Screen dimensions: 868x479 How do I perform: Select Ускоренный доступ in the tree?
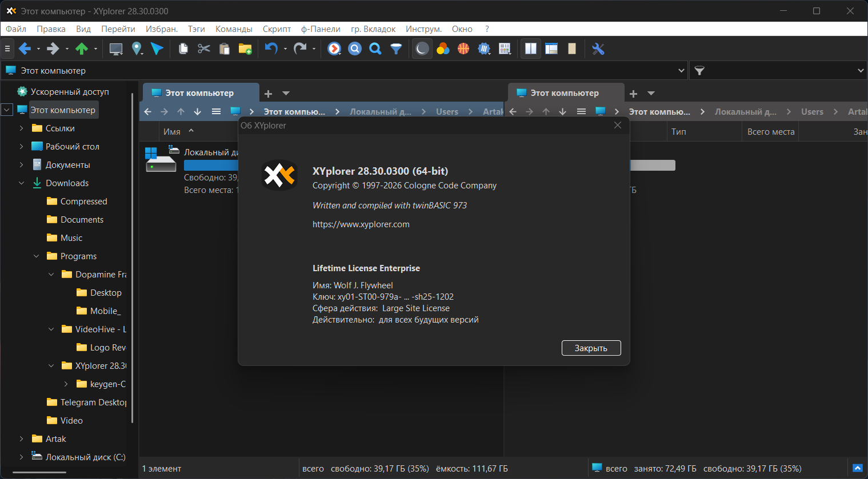click(70, 92)
